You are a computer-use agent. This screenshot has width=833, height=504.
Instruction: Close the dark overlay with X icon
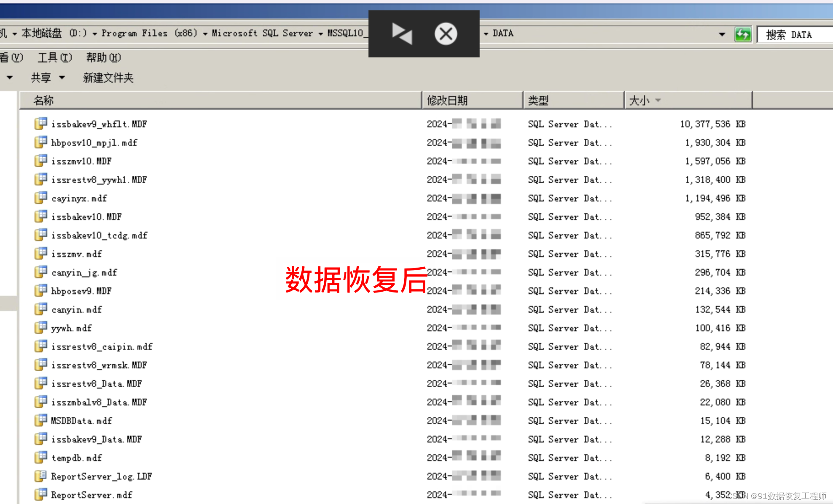pyautogui.click(x=446, y=34)
